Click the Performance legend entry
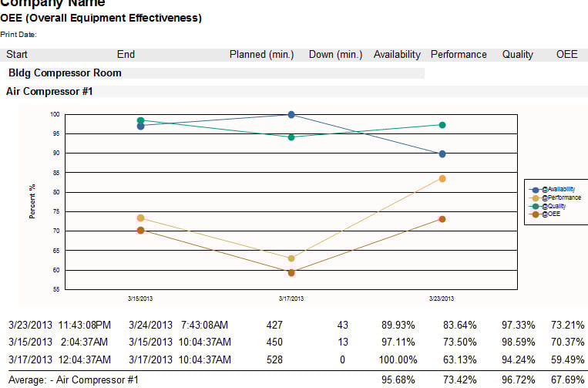Viewport: 588px width, 388px height. (555, 197)
